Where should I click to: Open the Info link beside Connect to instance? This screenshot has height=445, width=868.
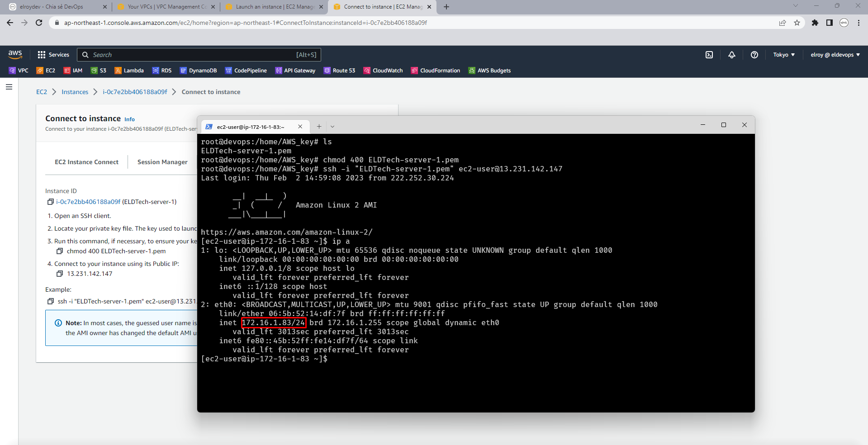[x=129, y=119]
